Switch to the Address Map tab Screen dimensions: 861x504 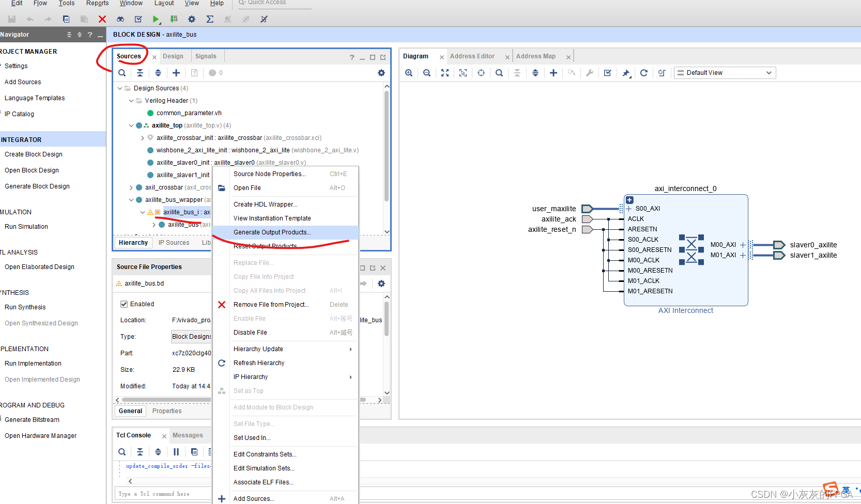click(536, 56)
